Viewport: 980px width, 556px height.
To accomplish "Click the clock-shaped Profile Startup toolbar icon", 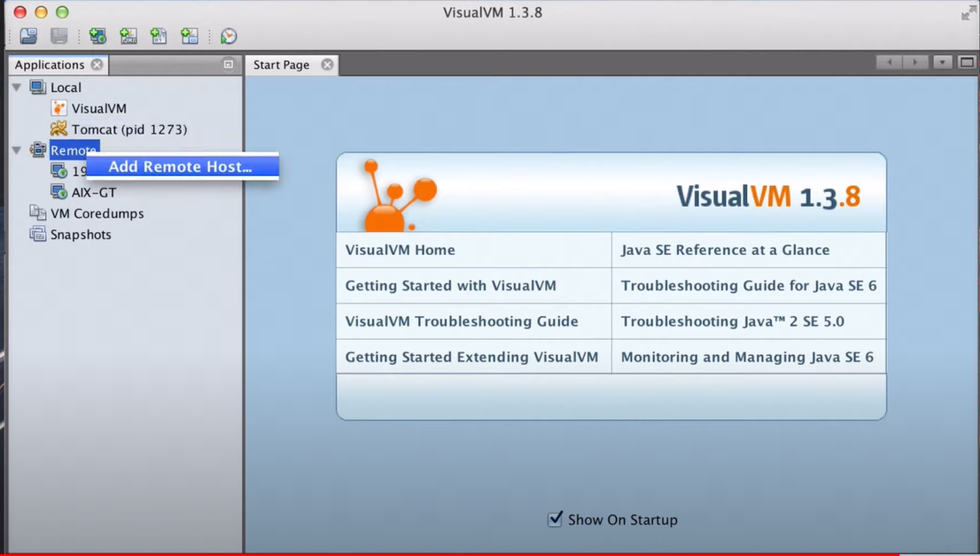I will (x=229, y=36).
